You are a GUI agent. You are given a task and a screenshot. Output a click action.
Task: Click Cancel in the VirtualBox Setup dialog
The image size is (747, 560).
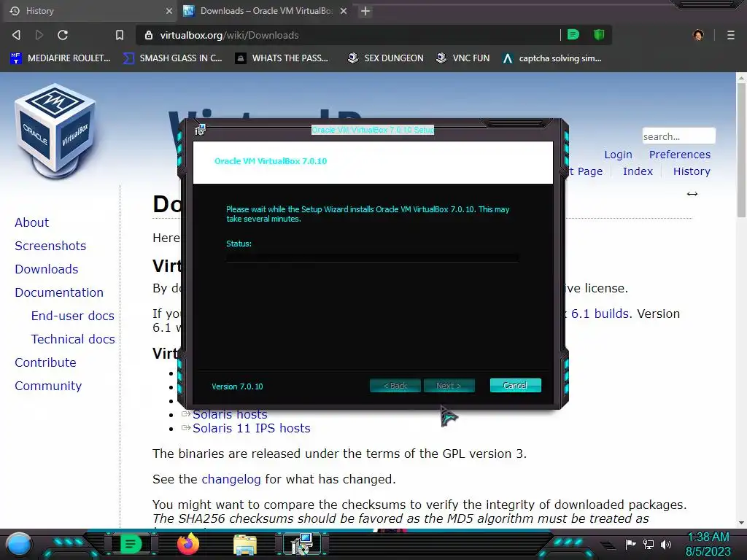[x=516, y=386]
